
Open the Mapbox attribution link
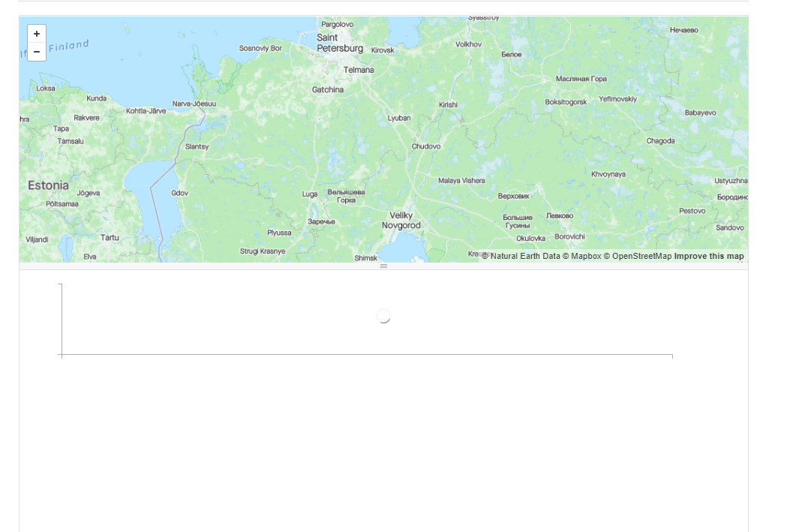click(581, 256)
